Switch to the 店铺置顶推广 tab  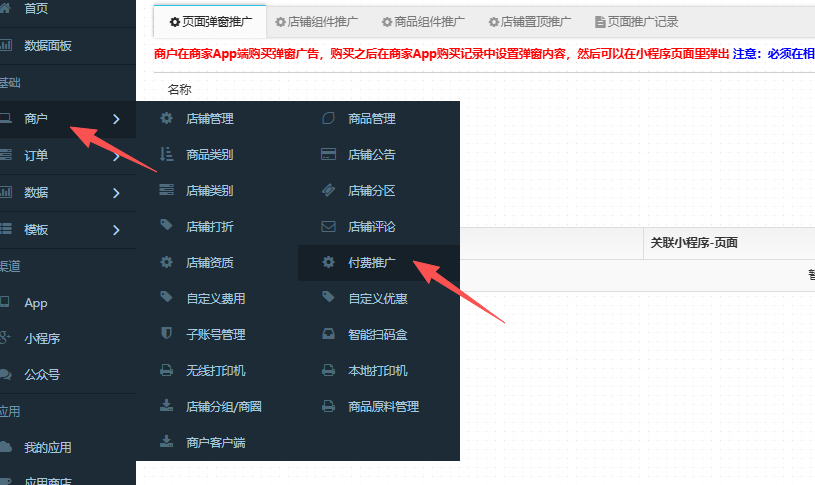[x=530, y=22]
